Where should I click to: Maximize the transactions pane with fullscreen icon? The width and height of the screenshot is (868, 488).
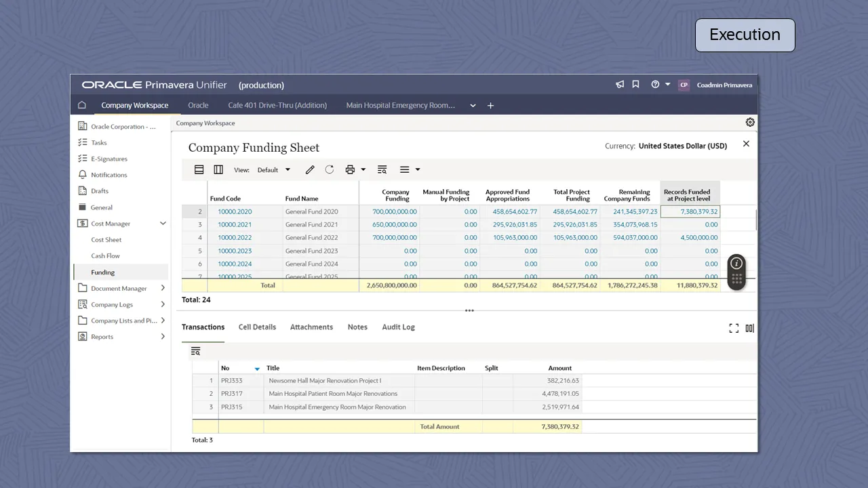[734, 328]
